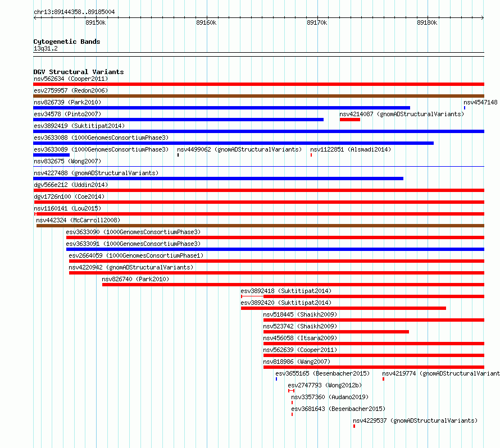Click the thin blue line under nsv832675
The height and width of the screenshot is (448, 500).
pyautogui.click(x=258, y=166)
